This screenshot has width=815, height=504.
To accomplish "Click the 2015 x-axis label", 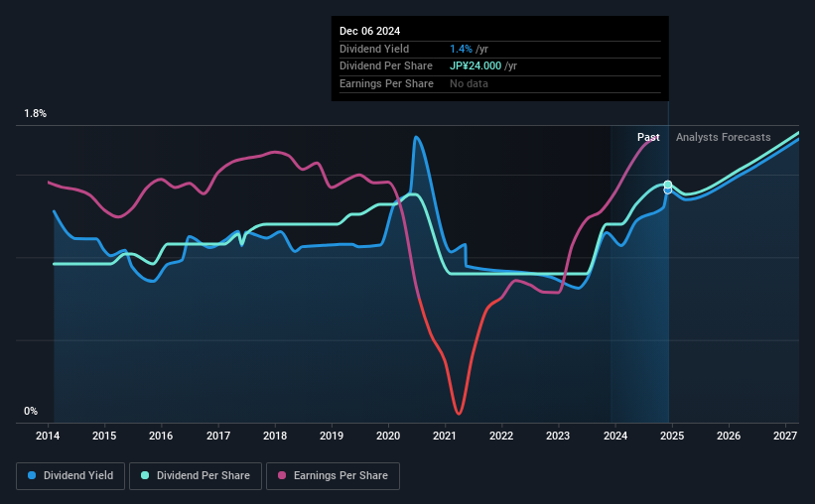I will point(104,436).
